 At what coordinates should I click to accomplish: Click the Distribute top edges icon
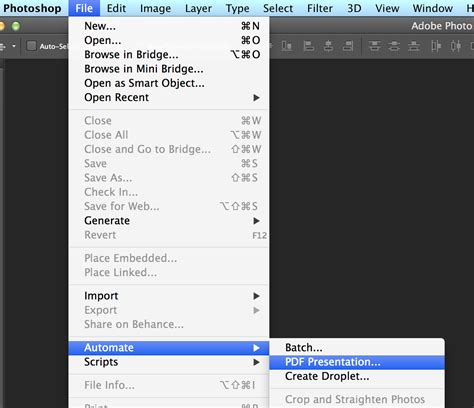[375, 46]
